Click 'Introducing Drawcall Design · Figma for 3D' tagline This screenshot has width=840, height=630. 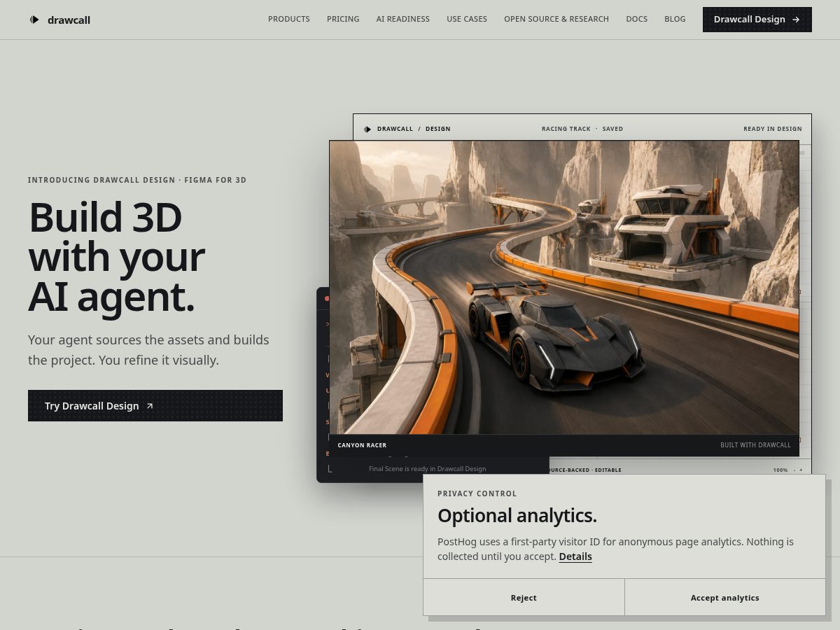point(137,180)
